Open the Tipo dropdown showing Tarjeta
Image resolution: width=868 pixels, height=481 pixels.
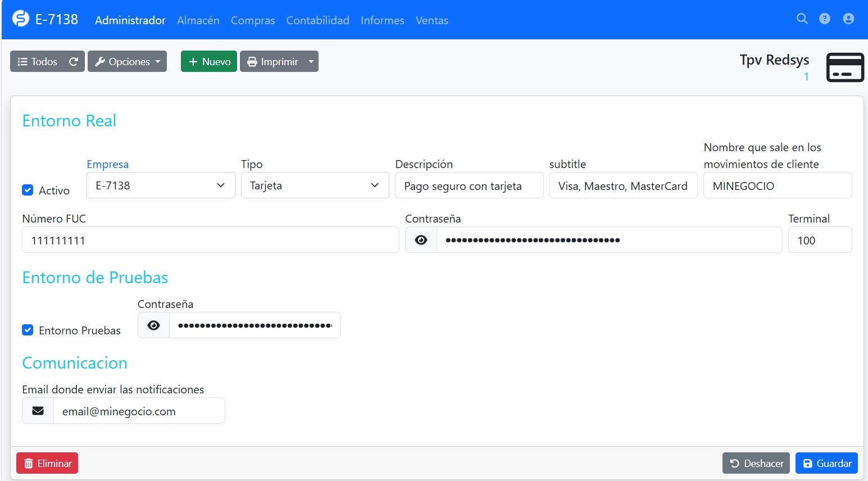(x=315, y=185)
